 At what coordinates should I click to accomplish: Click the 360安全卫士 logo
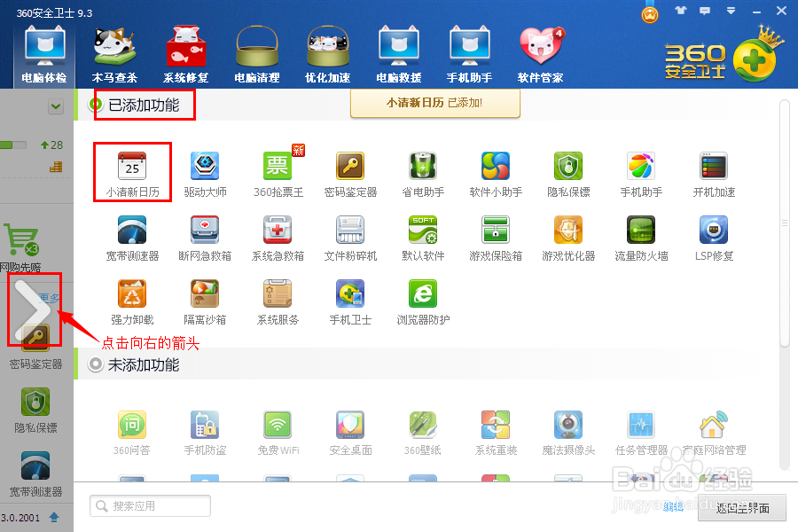pyautogui.click(x=723, y=56)
